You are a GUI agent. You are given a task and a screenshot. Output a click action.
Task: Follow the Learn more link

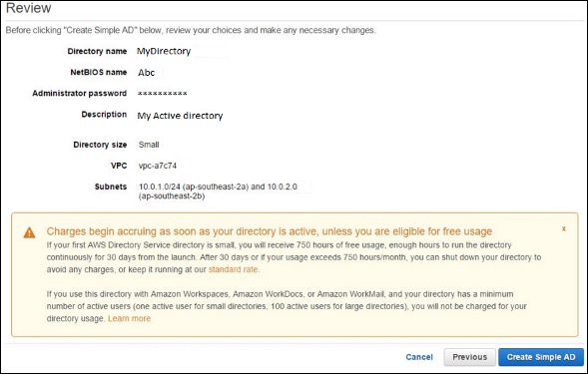pyautogui.click(x=129, y=318)
